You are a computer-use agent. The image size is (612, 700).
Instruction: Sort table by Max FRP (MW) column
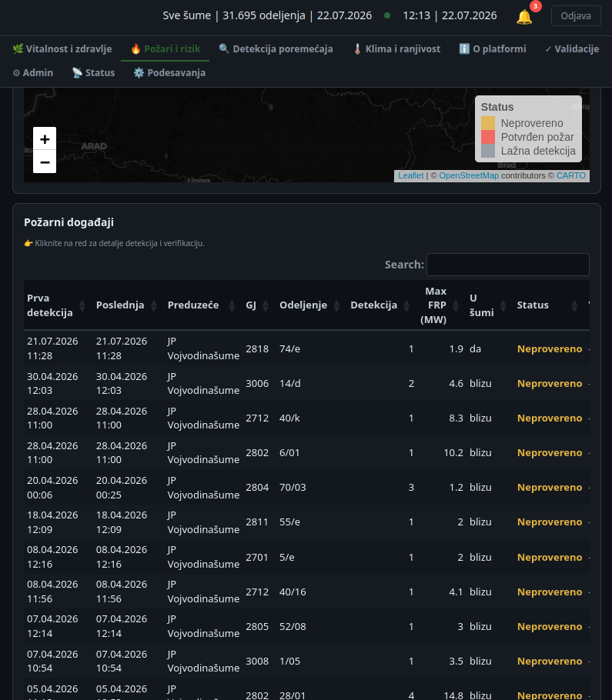[439, 305]
